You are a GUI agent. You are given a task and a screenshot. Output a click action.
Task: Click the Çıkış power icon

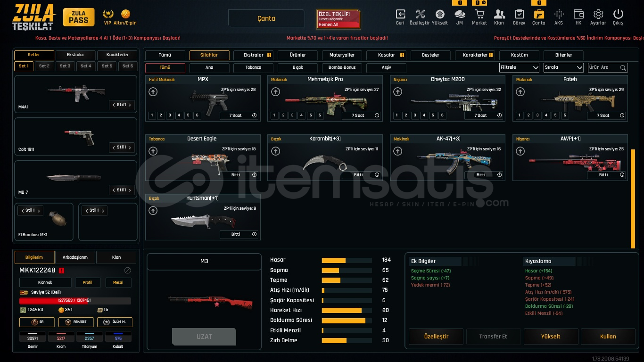(x=618, y=14)
